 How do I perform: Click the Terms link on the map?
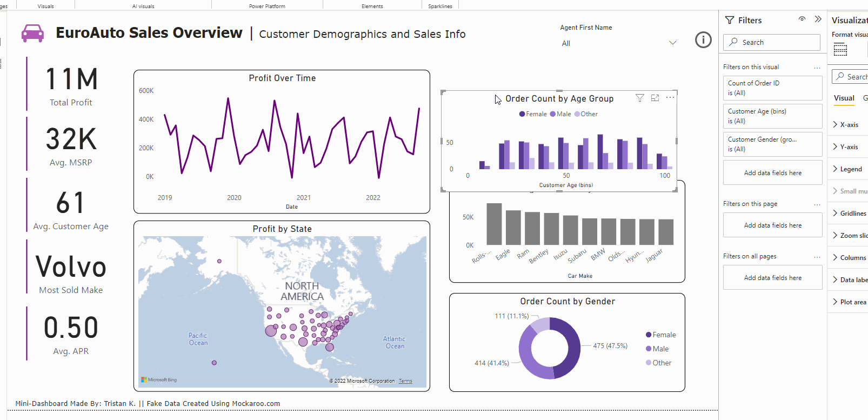405,381
